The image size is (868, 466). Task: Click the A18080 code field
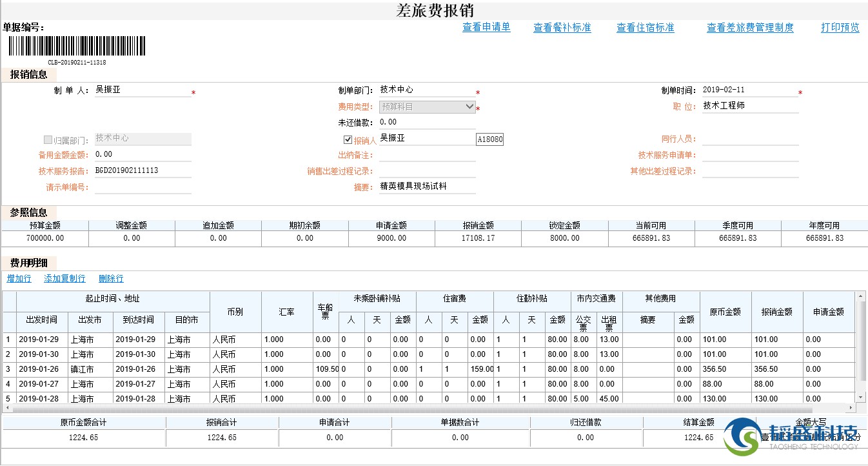coord(490,139)
